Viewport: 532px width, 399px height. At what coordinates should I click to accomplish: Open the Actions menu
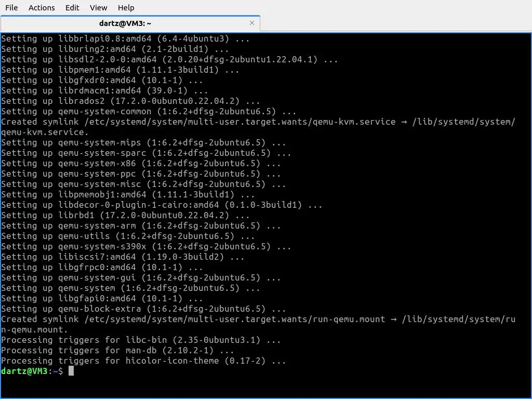42,7
